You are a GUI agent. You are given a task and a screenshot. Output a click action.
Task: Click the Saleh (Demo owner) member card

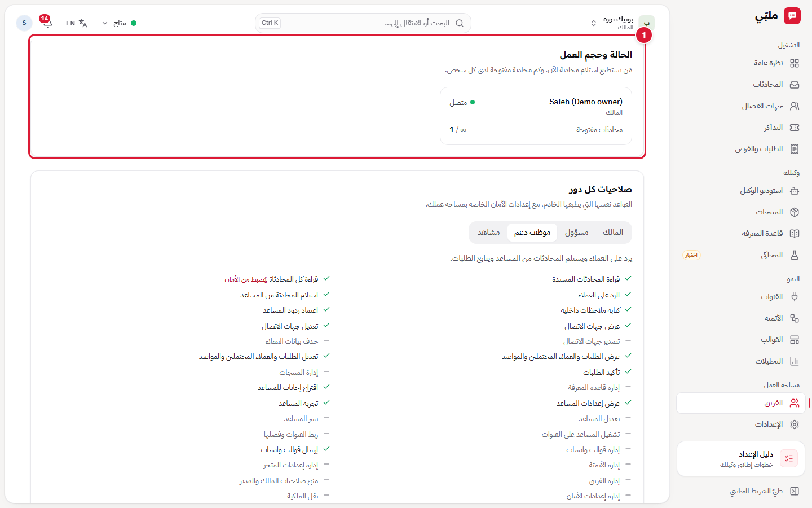pos(536,116)
